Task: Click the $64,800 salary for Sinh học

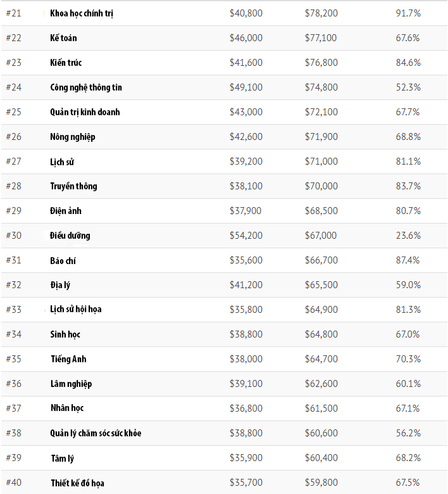Action: pos(321,334)
